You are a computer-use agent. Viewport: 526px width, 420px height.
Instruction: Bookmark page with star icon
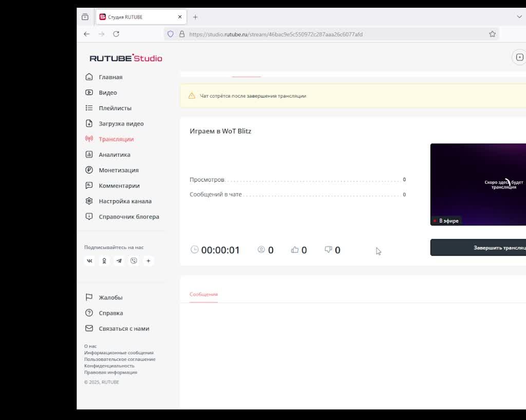pos(492,34)
